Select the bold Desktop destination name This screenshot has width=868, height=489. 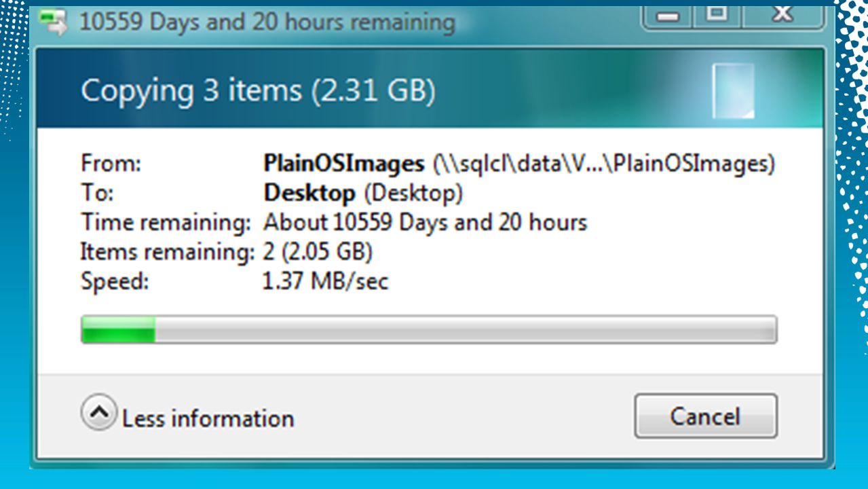click(x=309, y=194)
